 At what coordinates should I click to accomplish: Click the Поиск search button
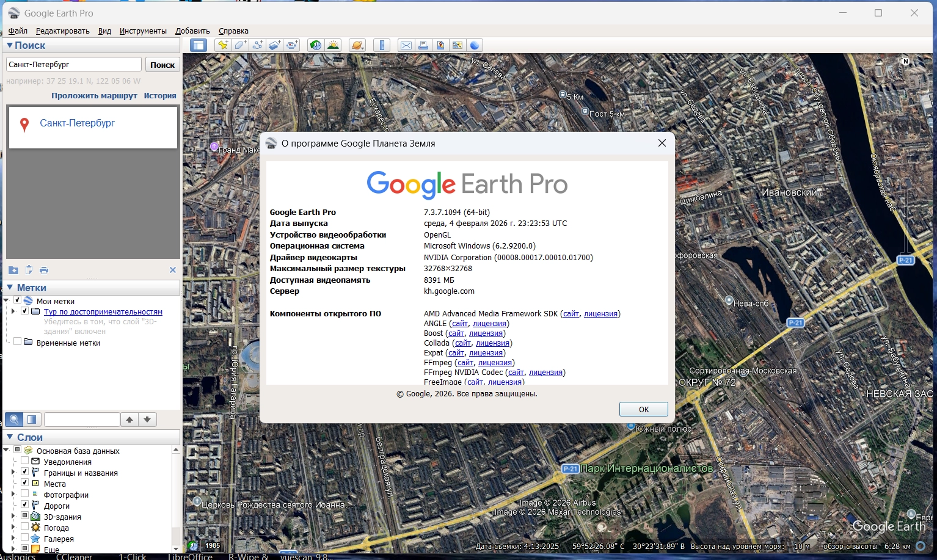coord(162,65)
